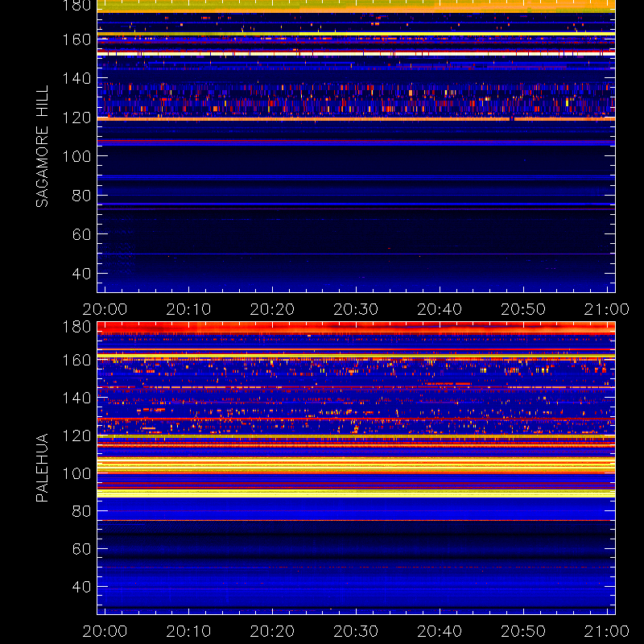Pick the 20:40 time label under Sagamore Hill plot
This screenshot has width=644, height=644.
point(440,309)
